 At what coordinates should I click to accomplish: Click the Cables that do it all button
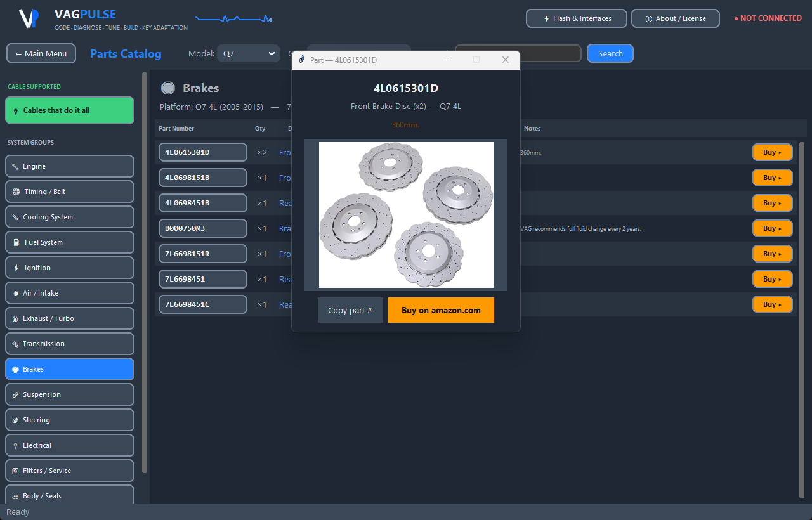tap(70, 110)
